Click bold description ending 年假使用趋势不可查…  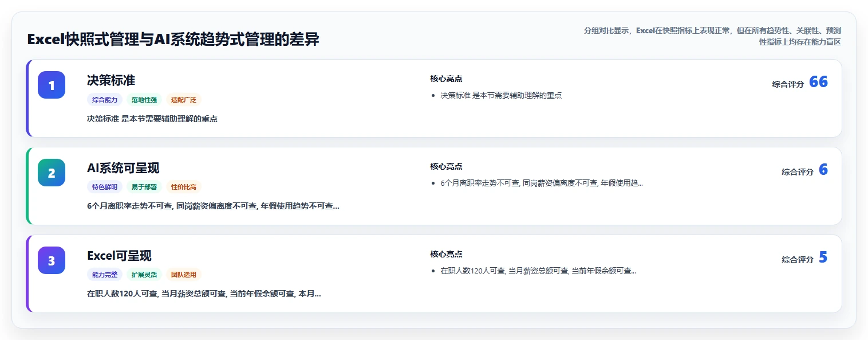(213, 206)
